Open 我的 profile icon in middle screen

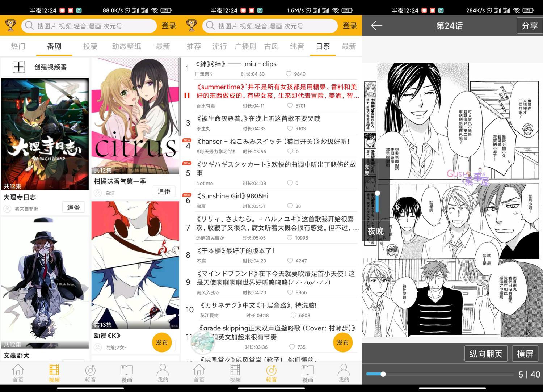point(344,373)
